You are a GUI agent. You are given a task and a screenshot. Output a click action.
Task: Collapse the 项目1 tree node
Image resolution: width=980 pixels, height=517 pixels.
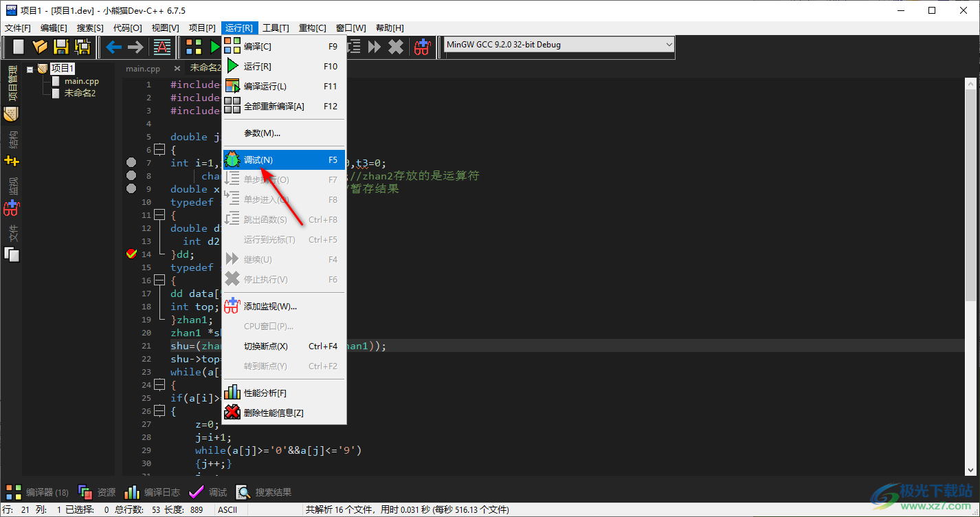[30, 69]
